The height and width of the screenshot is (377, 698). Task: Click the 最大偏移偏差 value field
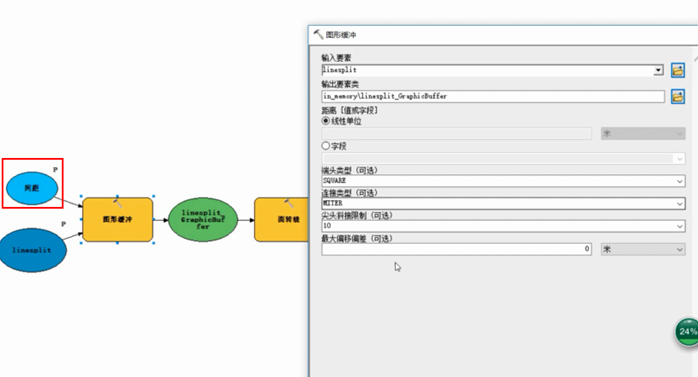pos(456,249)
